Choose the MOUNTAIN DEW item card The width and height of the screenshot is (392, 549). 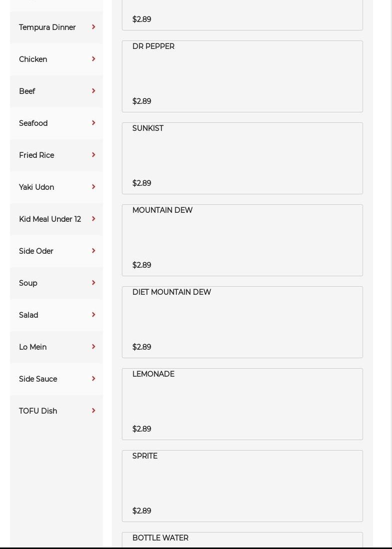coord(242,240)
